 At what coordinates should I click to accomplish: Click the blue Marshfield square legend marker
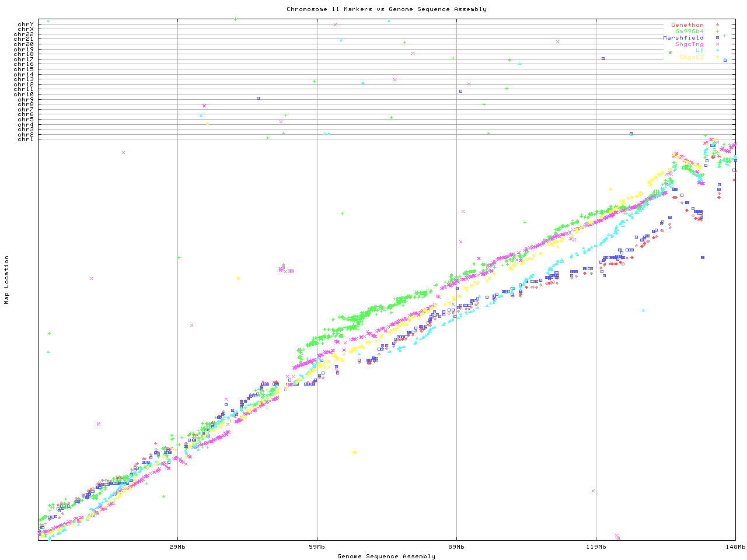coord(717,38)
